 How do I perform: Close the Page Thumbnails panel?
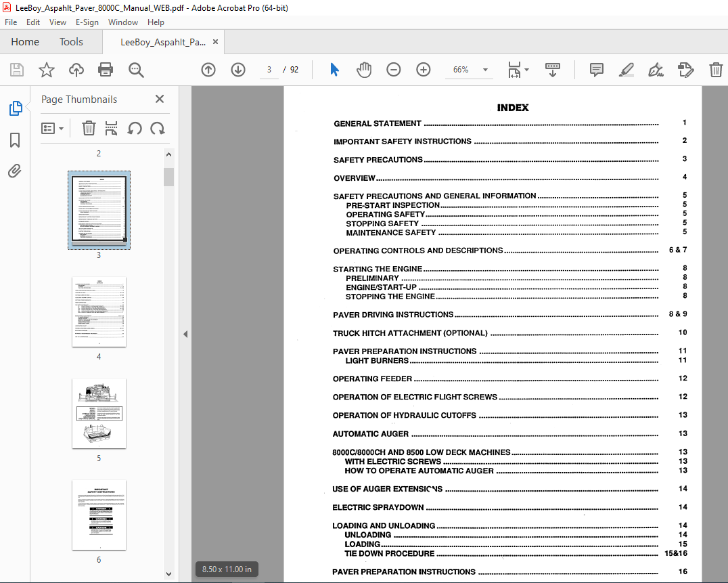[160, 99]
